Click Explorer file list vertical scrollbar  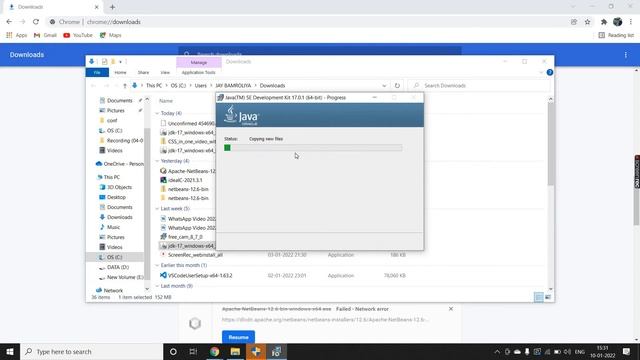click(551, 143)
